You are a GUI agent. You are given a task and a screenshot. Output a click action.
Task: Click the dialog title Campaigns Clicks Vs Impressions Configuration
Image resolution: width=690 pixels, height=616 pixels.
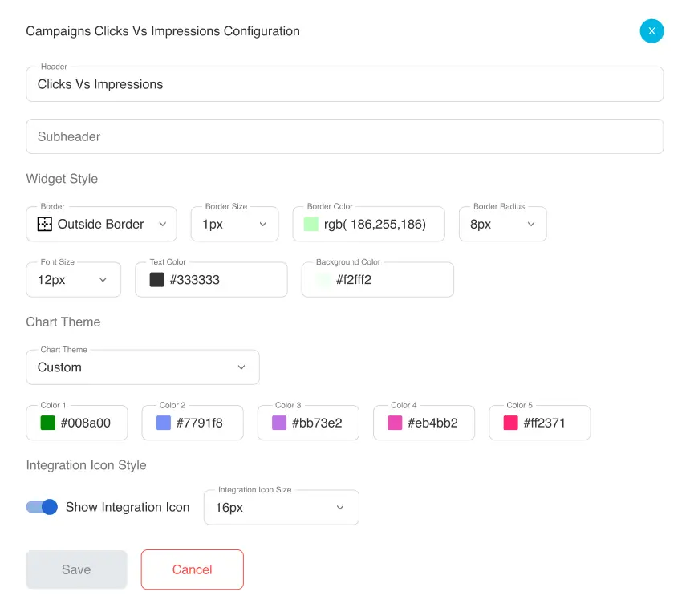163,31
